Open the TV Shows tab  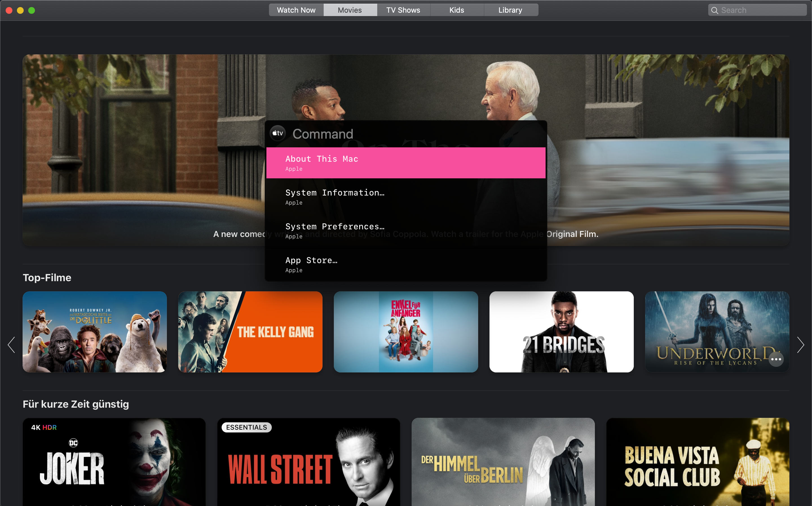(403, 10)
